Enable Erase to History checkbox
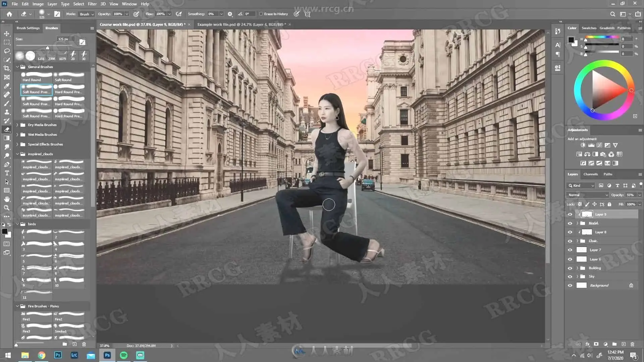The height and width of the screenshot is (362, 644). pos(261,14)
